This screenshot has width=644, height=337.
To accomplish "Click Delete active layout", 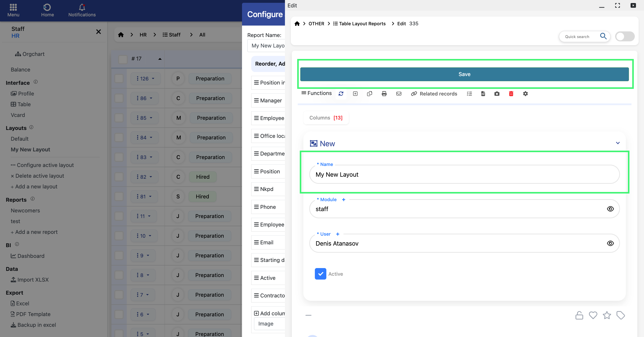I will click(37, 176).
